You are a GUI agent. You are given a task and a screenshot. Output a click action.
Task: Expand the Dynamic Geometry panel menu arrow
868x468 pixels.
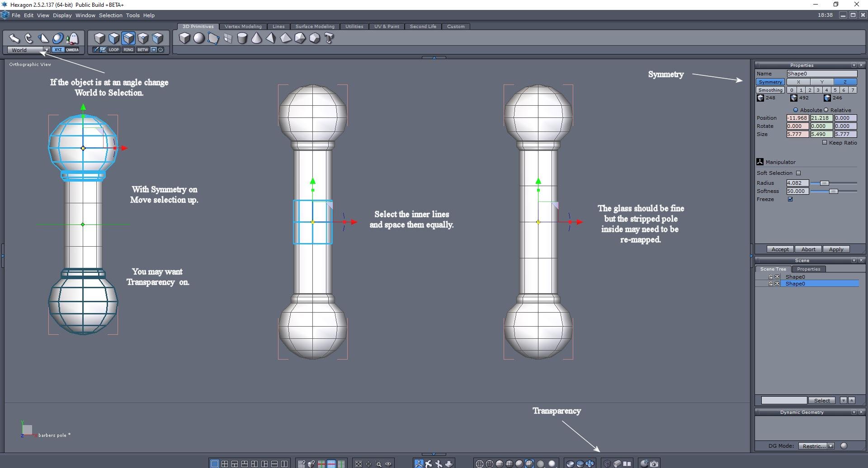[x=854, y=412]
